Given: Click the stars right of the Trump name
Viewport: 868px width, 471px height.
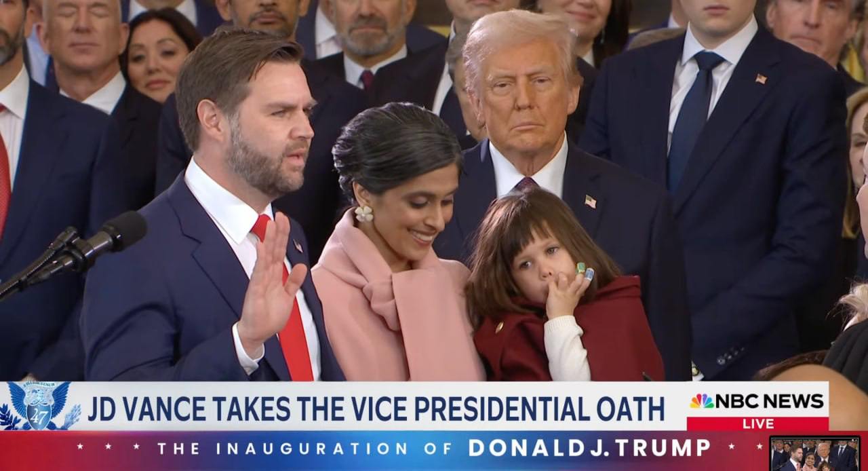Looking at the screenshot, I should point(746,447).
